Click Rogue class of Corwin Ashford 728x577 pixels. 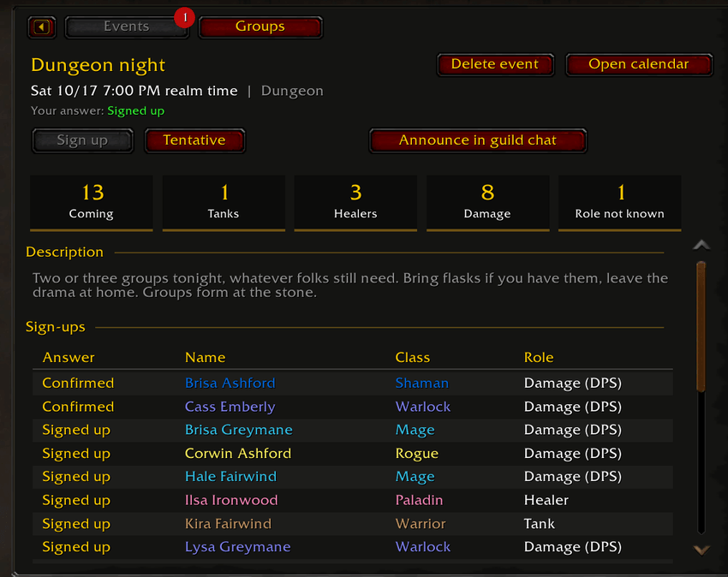416,454
